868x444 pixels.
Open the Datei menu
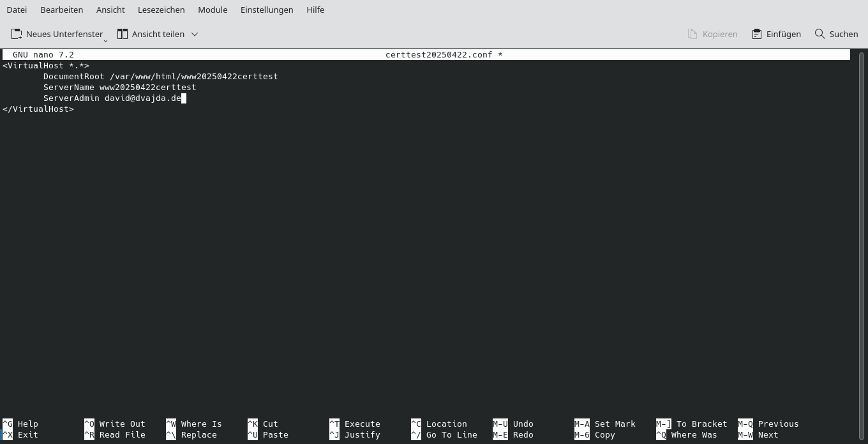pyautogui.click(x=17, y=10)
